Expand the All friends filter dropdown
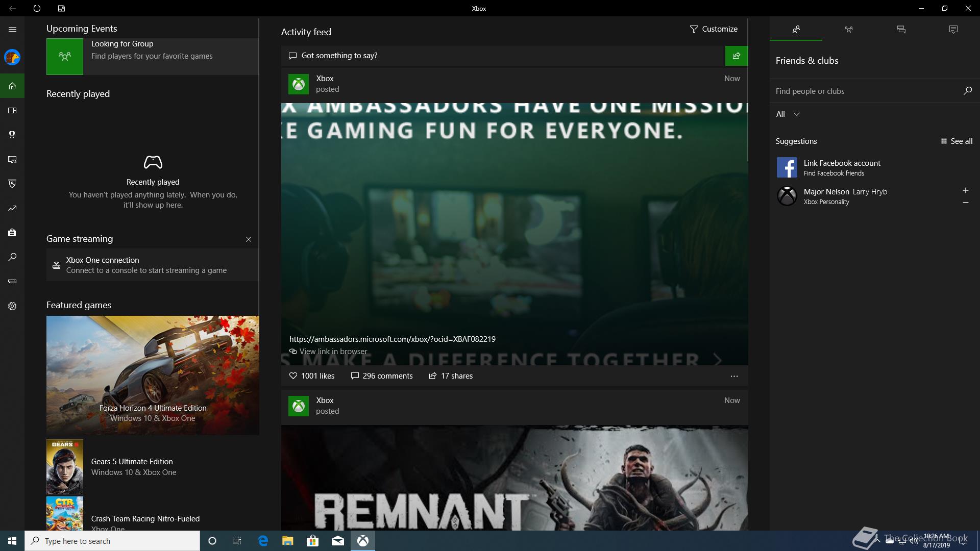This screenshot has width=980, height=551. click(788, 114)
